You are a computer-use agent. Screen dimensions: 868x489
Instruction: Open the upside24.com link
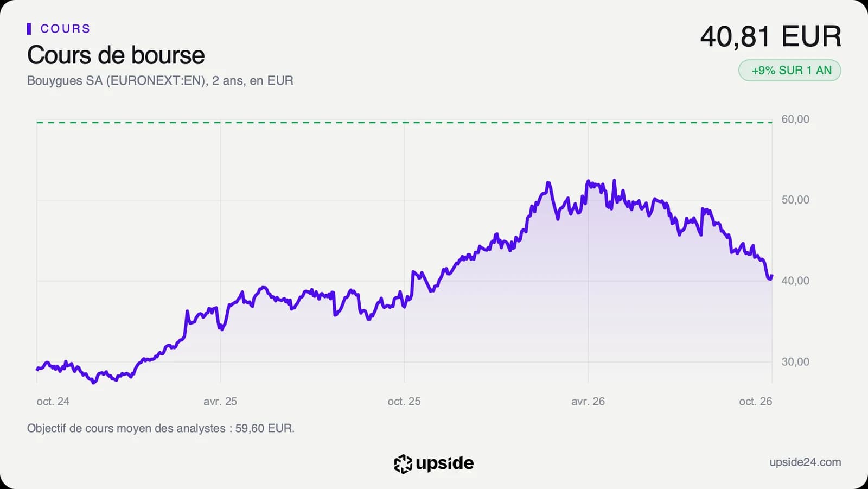[x=805, y=462]
